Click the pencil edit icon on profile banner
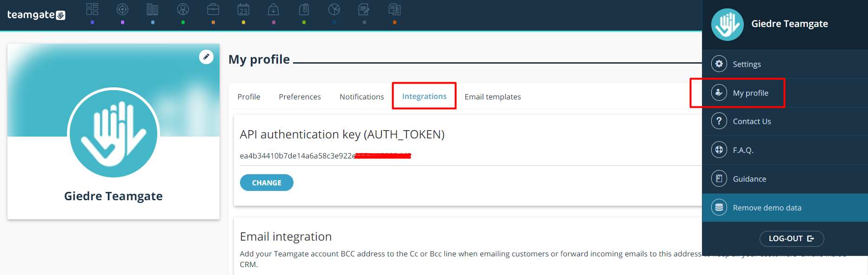Image resolution: width=868 pixels, height=275 pixels. pos(206,57)
